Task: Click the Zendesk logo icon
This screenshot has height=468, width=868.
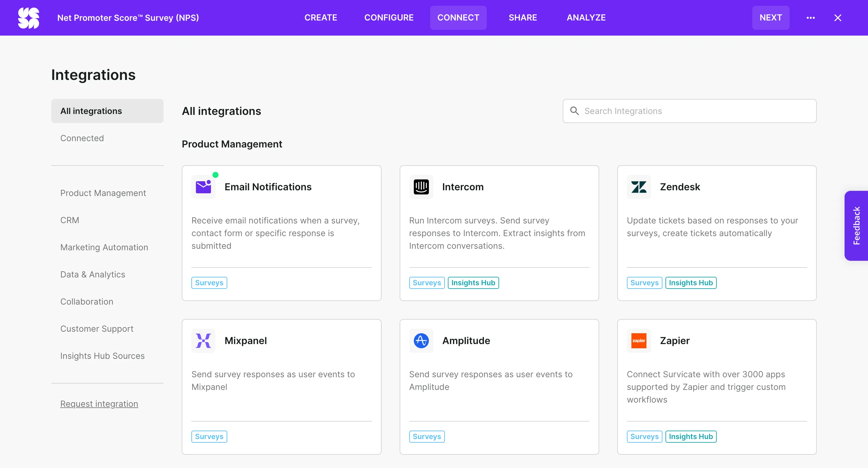Action: click(x=639, y=187)
